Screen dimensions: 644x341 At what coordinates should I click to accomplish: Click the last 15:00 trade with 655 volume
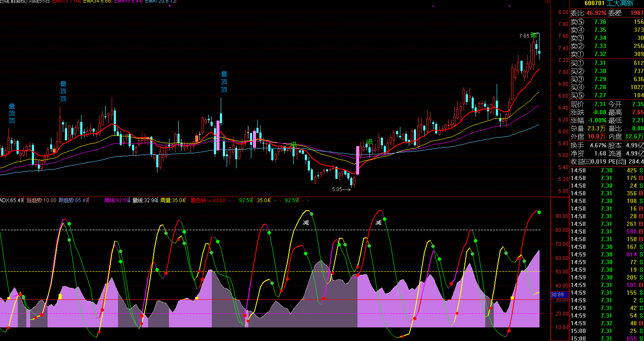pos(607,338)
